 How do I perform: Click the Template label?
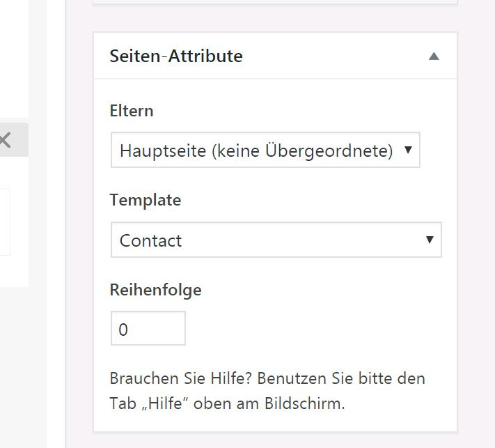pos(146,200)
